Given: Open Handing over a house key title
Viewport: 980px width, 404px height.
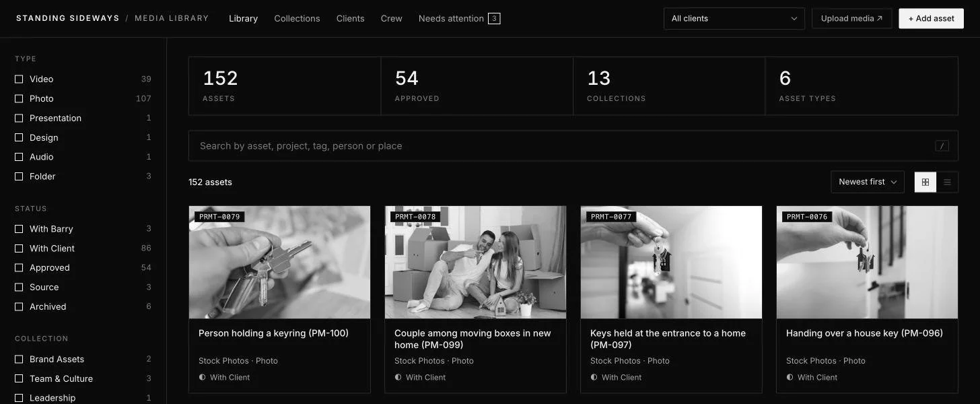Looking at the screenshot, I should point(864,333).
